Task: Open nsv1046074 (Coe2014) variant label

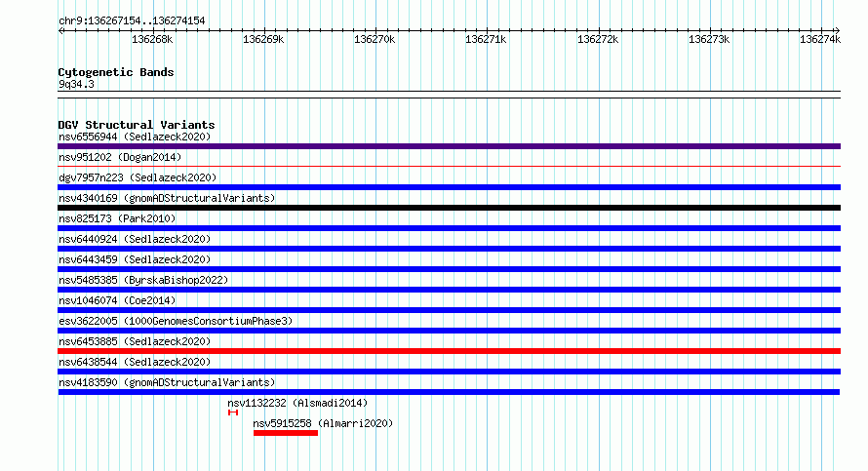Action: (117, 300)
